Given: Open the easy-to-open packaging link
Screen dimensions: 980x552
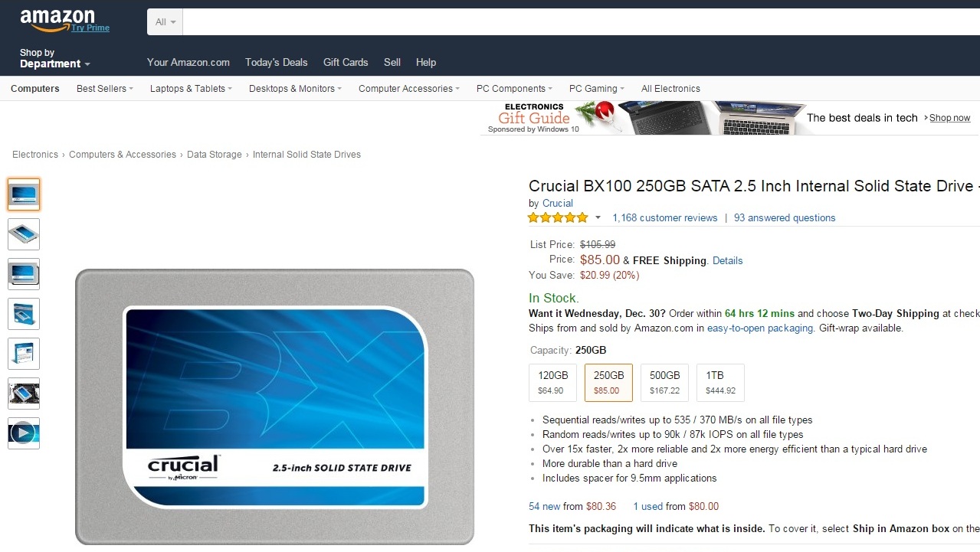Looking at the screenshot, I should (x=760, y=328).
